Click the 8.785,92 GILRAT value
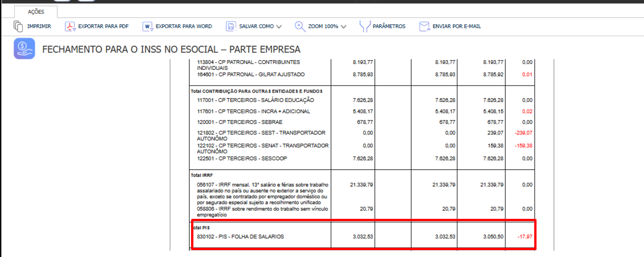644x257 pixels. click(x=493, y=74)
